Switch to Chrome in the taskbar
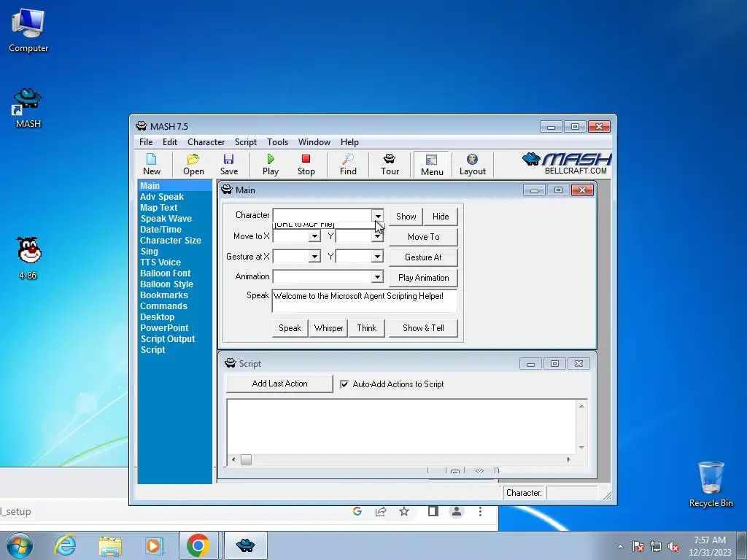 click(x=198, y=545)
